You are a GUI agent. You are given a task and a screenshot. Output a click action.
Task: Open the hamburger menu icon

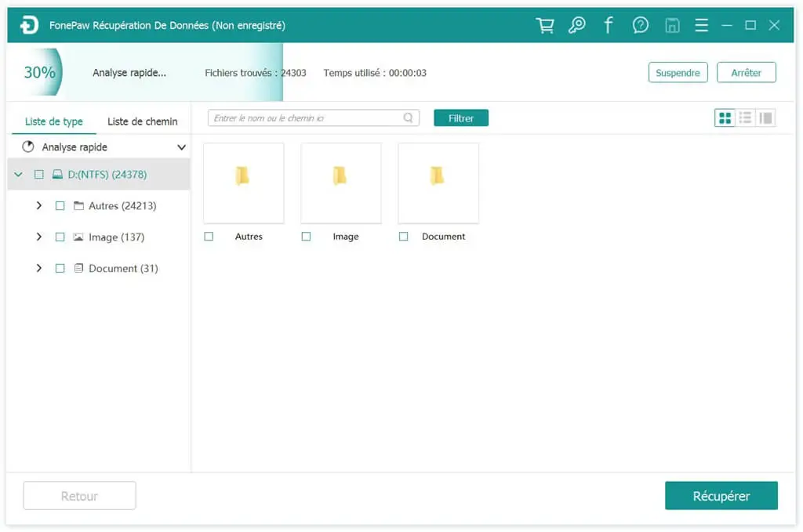click(701, 26)
